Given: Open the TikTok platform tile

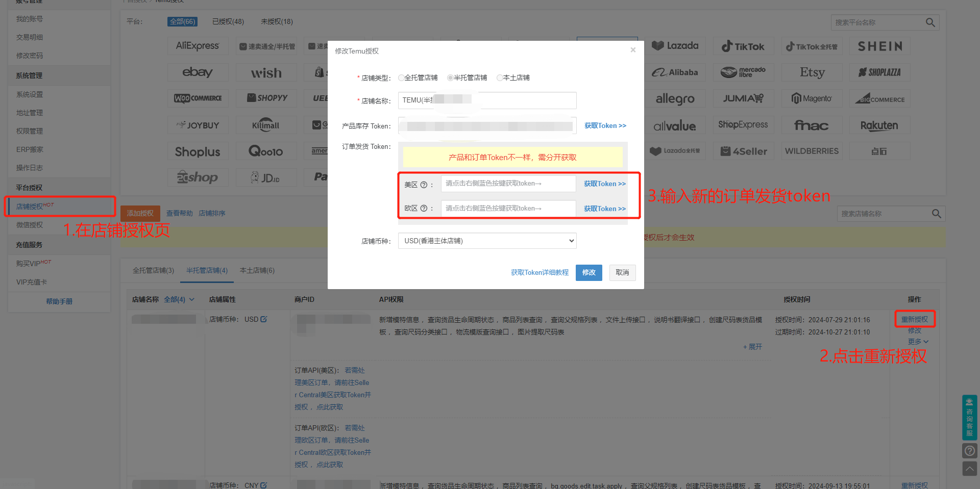Looking at the screenshot, I should click(x=744, y=46).
